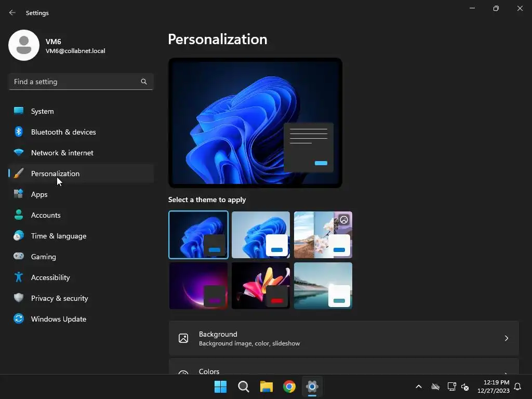The width and height of the screenshot is (532, 399).
Task: Open the clock and date 12:19 PM
Action: (494, 387)
